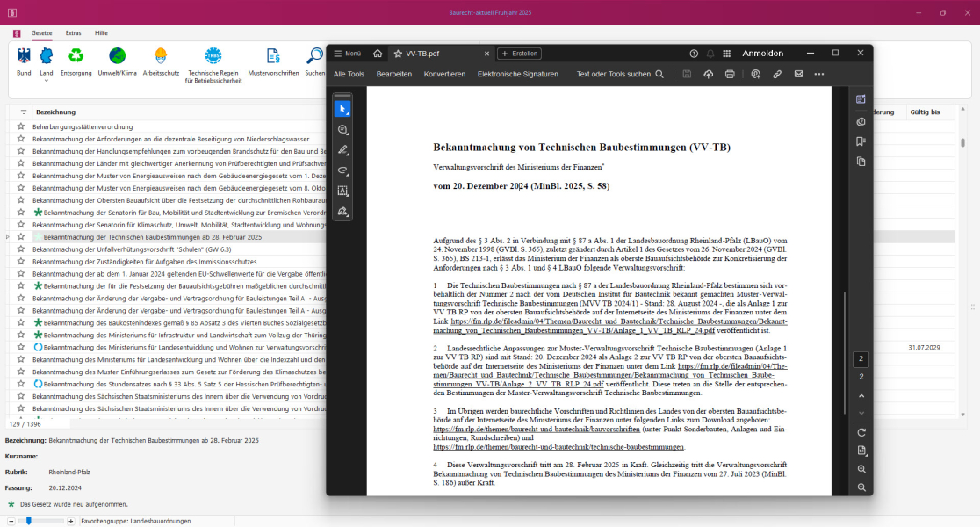Star the Technischen Baubestimmungen ab 28. Februar row
This screenshot has height=527, width=980.
20,237
